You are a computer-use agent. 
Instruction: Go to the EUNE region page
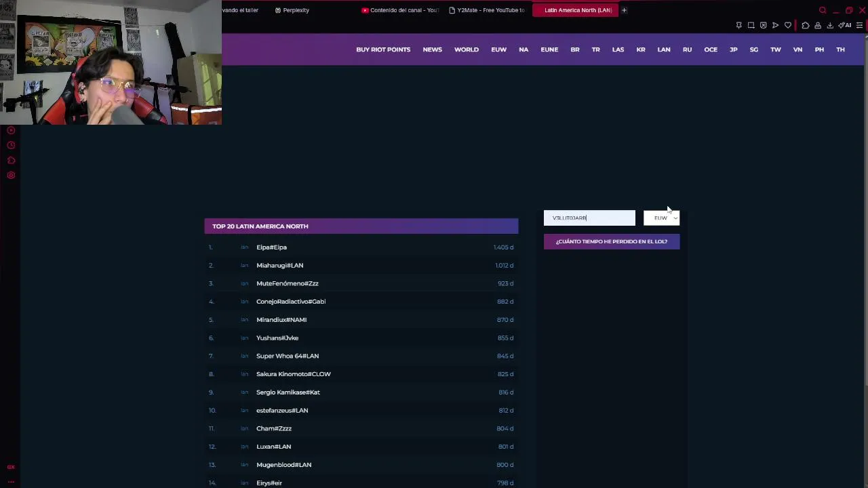[x=549, y=49]
